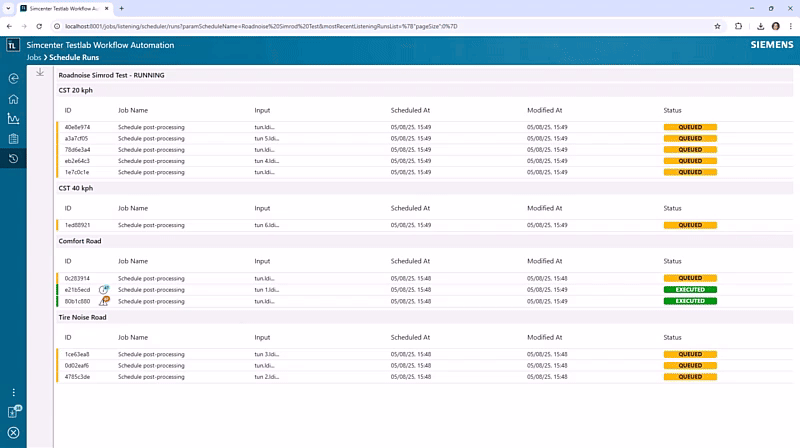This screenshot has width=800, height=448.
Task: Open the three-dots more options in sidebar
Action: click(13, 392)
